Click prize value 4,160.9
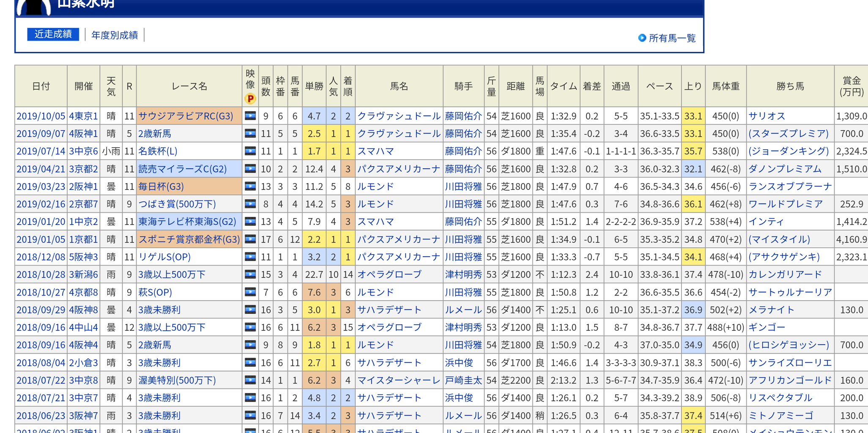 pyautogui.click(x=852, y=239)
